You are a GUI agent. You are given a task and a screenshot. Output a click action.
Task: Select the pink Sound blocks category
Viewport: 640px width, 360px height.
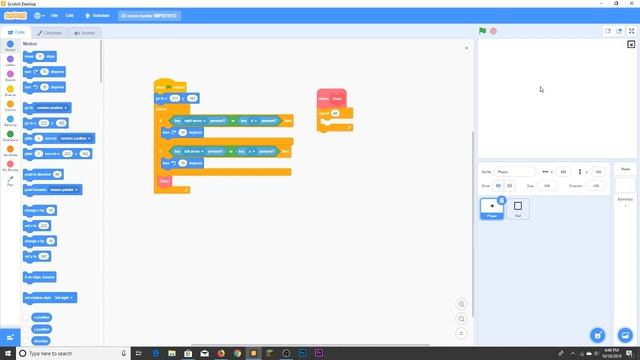point(10,76)
